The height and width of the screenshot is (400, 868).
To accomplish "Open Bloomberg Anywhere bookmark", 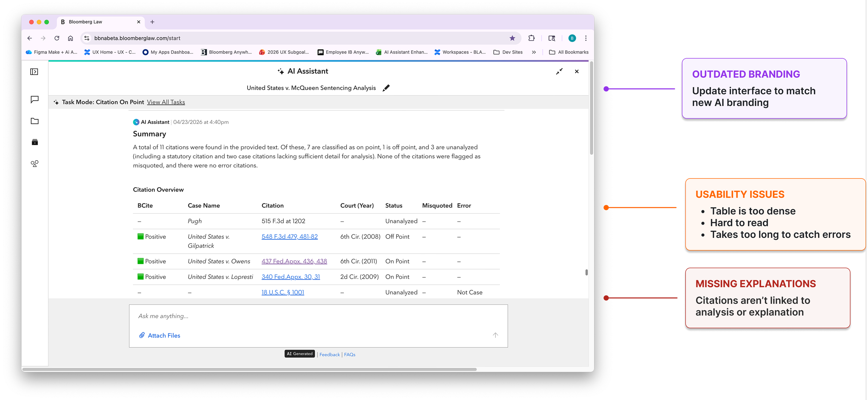I will click(226, 52).
